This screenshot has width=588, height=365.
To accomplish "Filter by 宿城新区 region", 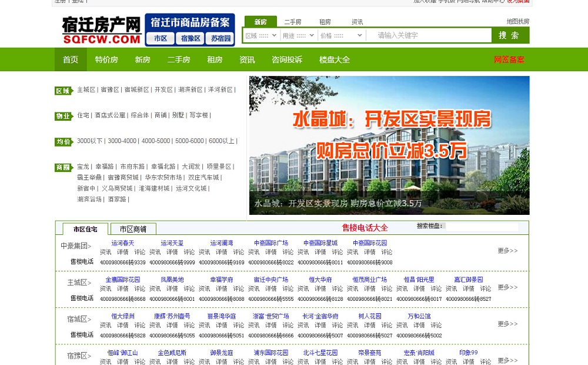I will [136, 89].
